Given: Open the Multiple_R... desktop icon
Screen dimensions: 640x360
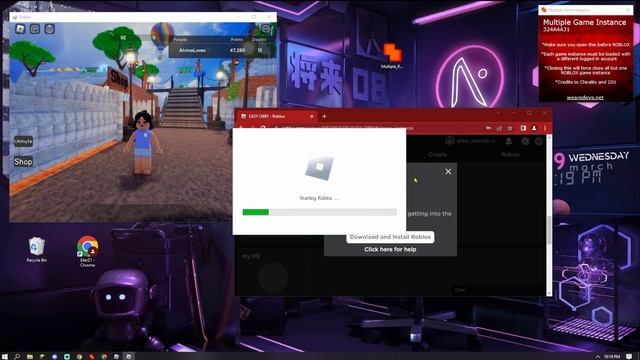Looking at the screenshot, I should coord(392,56).
